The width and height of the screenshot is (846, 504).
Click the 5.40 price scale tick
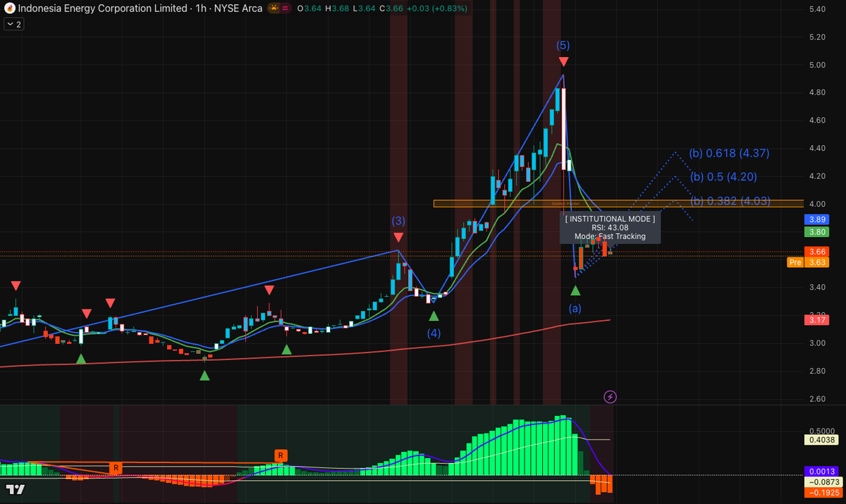[818, 9]
